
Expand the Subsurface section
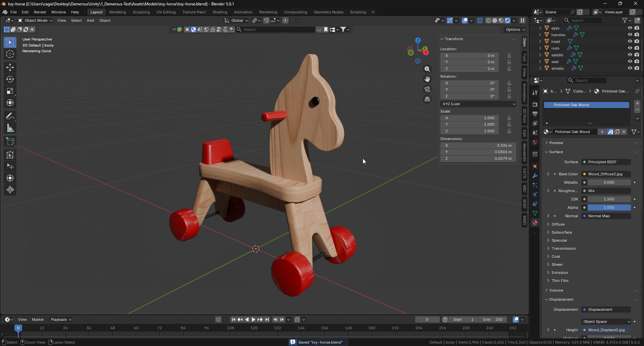(x=561, y=232)
